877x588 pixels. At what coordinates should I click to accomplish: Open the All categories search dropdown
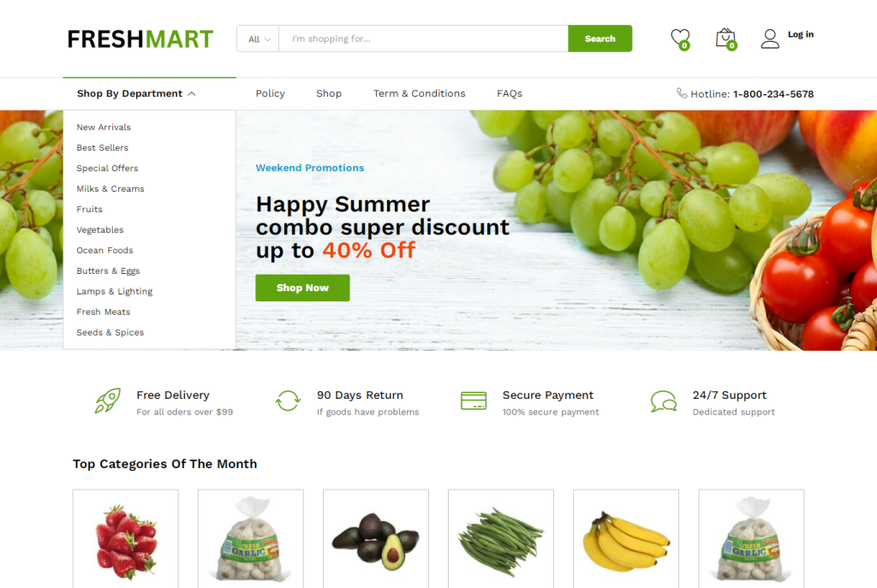[x=258, y=39]
